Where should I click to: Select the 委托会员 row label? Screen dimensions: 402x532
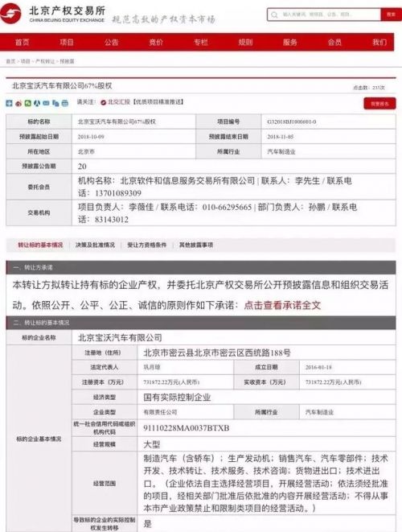39,187
